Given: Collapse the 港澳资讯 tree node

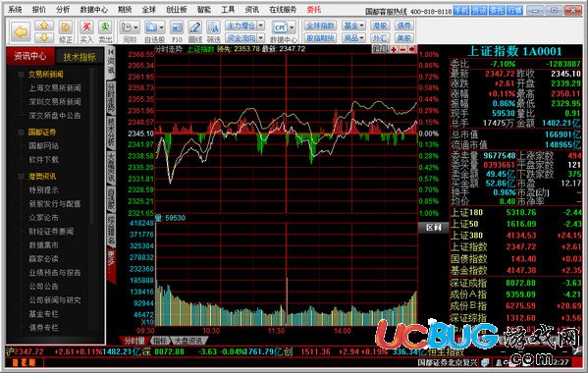Looking at the screenshot, I should (x=22, y=176).
